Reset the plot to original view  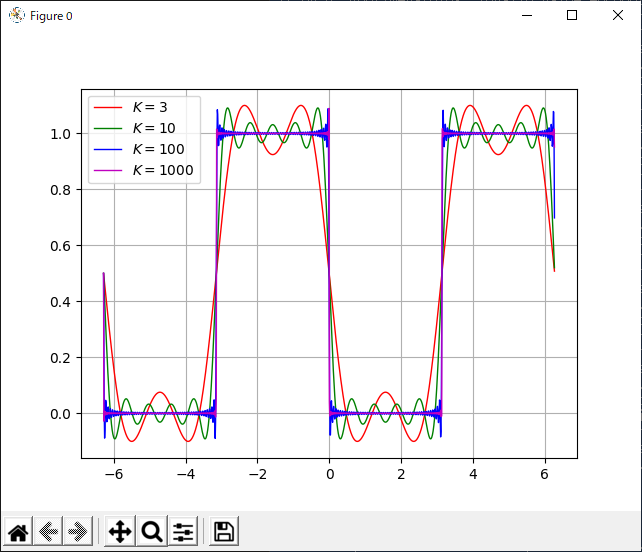[19, 531]
